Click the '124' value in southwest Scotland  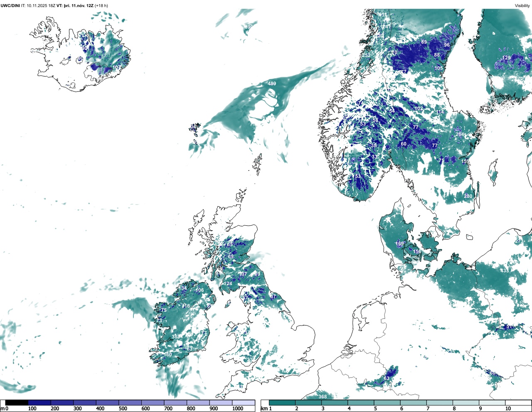(x=228, y=284)
